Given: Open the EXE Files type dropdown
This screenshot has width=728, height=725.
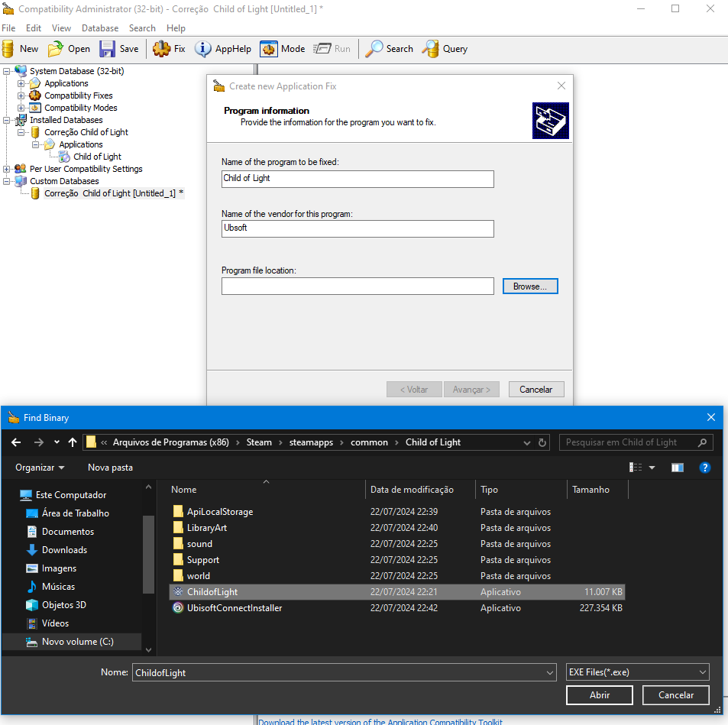Looking at the screenshot, I should tap(637, 672).
